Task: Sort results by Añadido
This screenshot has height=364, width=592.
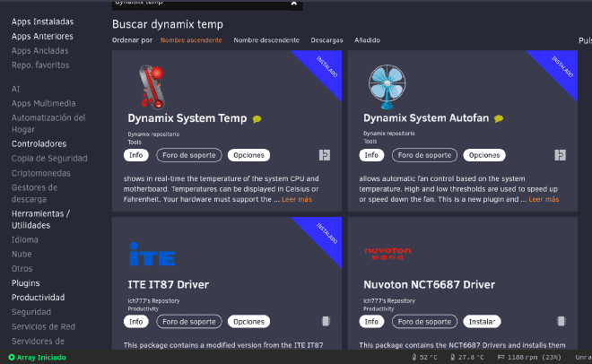Action: (368, 40)
